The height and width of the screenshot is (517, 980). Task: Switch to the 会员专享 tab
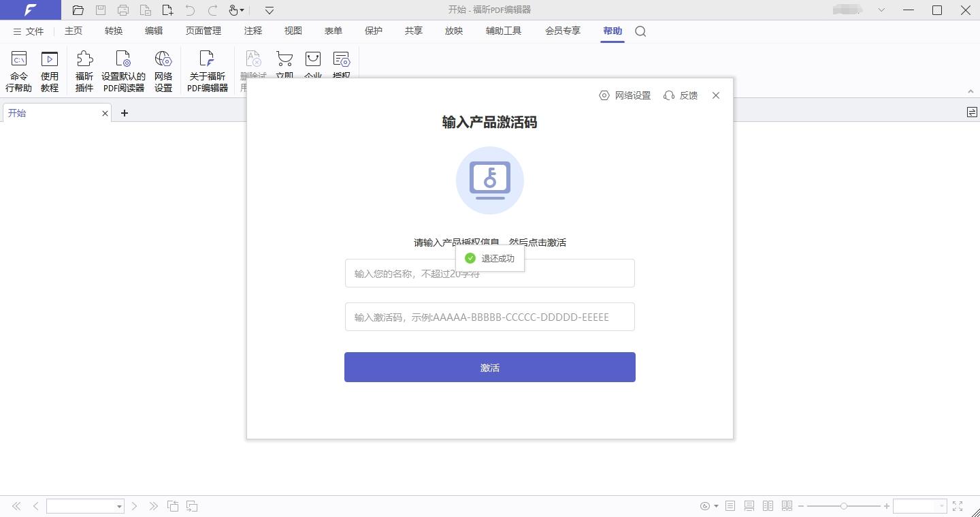563,31
